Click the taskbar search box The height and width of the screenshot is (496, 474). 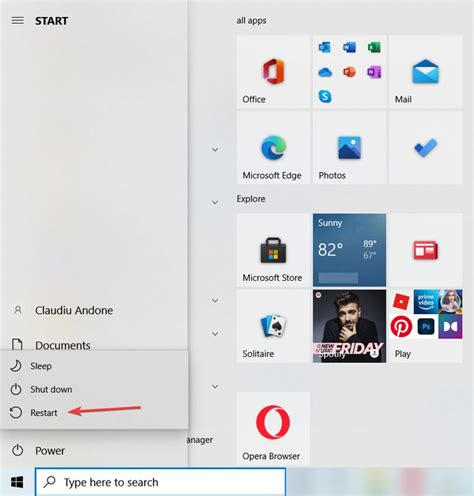(160, 482)
